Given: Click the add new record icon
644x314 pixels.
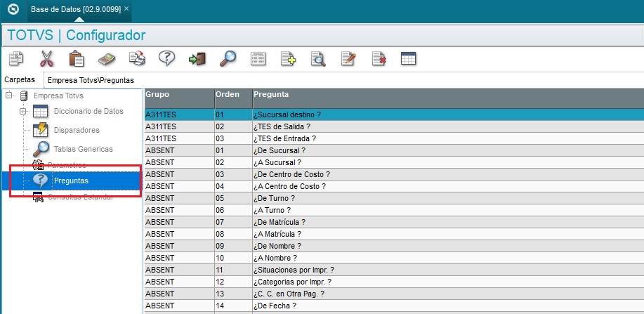Looking at the screenshot, I should [x=289, y=59].
